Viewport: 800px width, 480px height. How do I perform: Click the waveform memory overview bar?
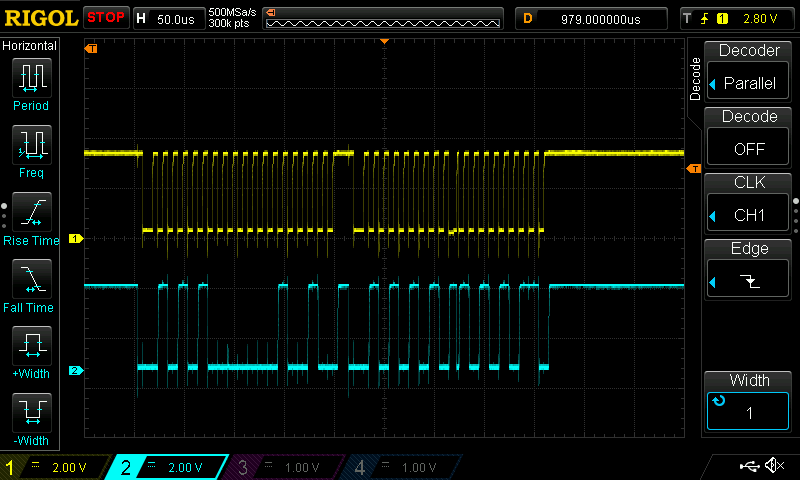click(383, 23)
